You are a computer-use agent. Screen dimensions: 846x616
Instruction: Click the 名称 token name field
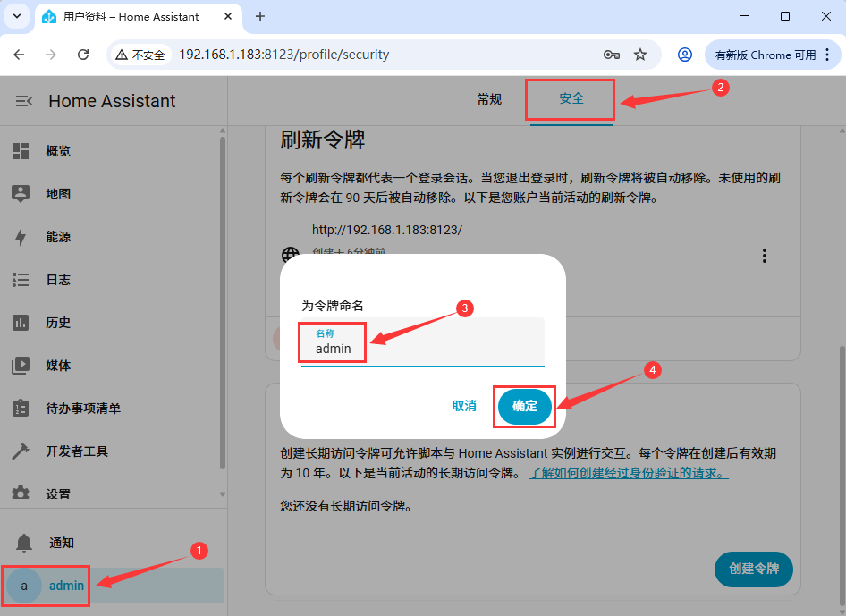(422, 342)
